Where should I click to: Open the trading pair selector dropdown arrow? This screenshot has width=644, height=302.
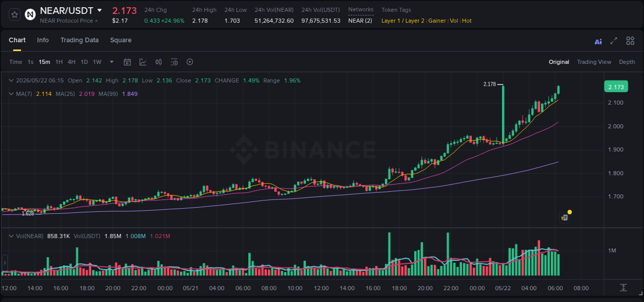pos(99,10)
